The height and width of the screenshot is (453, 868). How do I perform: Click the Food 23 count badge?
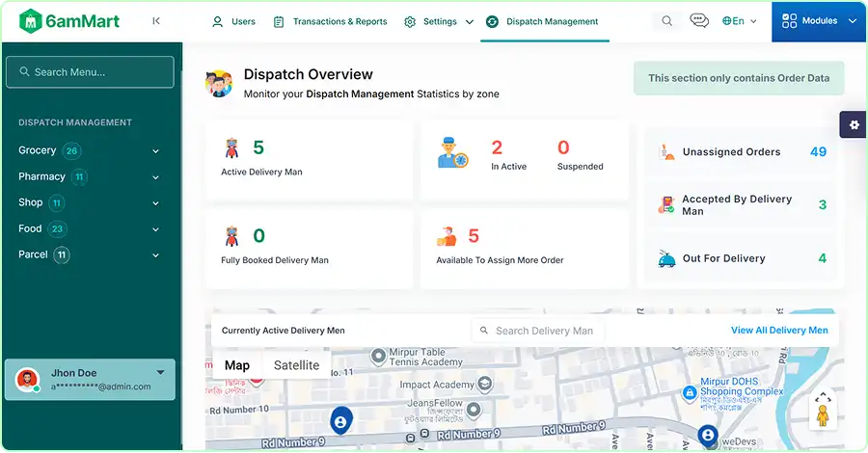pyautogui.click(x=57, y=229)
